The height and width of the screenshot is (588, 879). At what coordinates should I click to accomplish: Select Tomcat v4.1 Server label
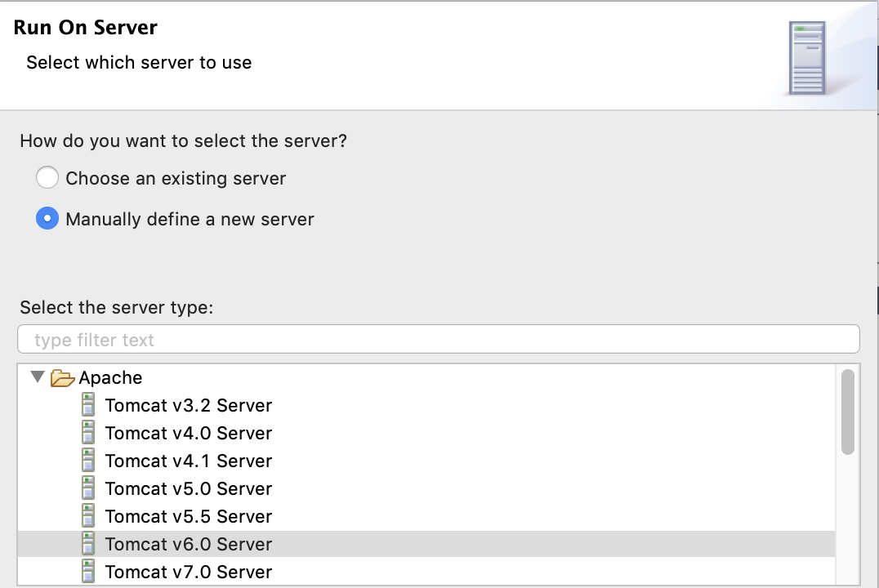[x=189, y=461]
